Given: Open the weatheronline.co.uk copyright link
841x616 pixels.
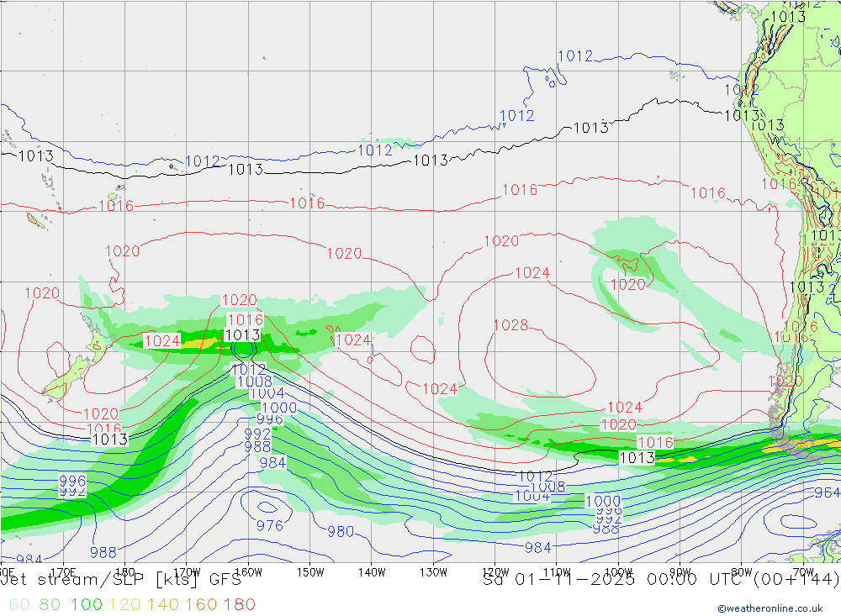Looking at the screenshot, I should [x=770, y=608].
